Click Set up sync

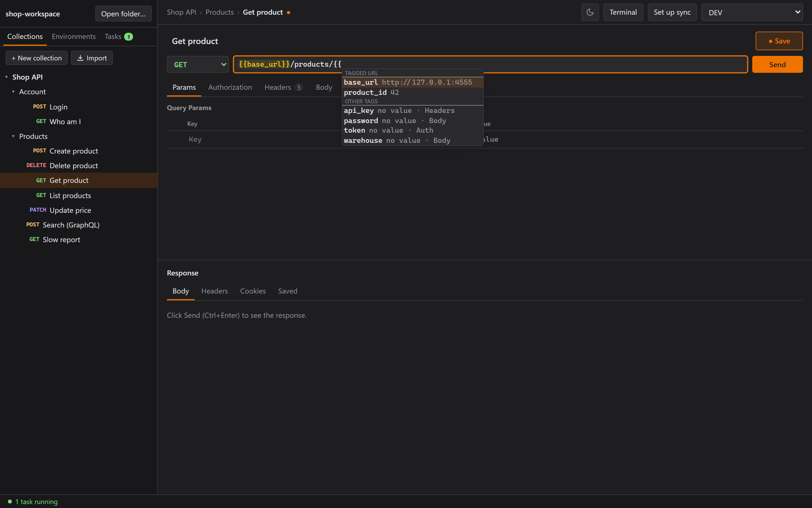[672, 12]
